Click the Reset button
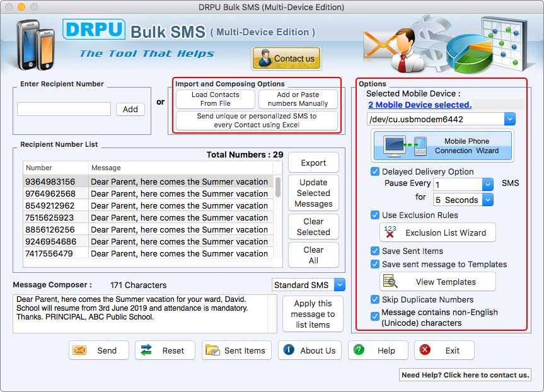The width and height of the screenshot is (544, 392). [x=165, y=350]
